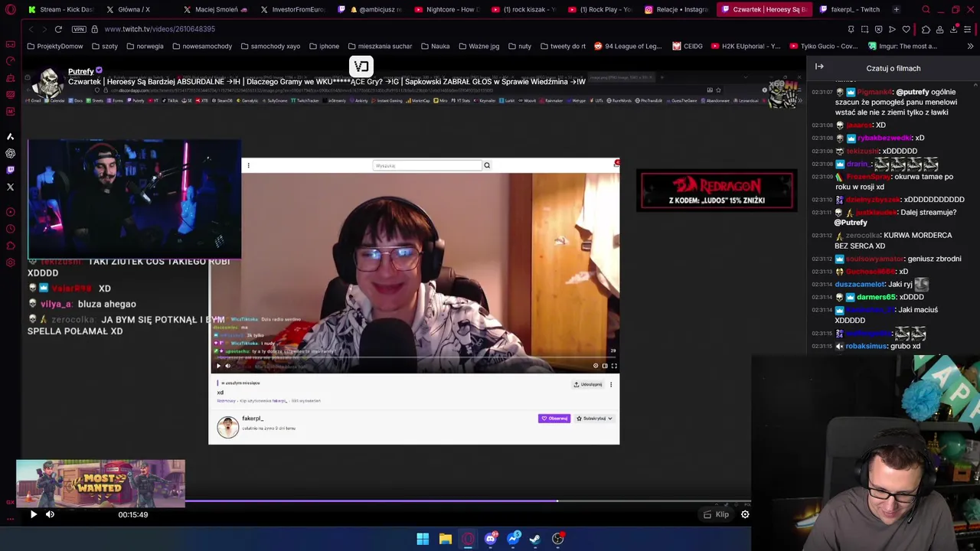Play the Twitch video
This screenshot has height=551, width=980.
(33, 514)
